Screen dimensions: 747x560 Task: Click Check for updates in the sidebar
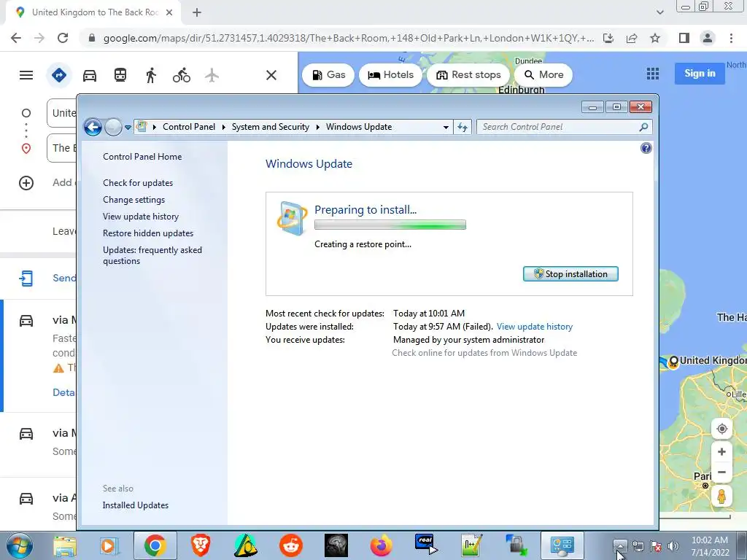pyautogui.click(x=138, y=183)
